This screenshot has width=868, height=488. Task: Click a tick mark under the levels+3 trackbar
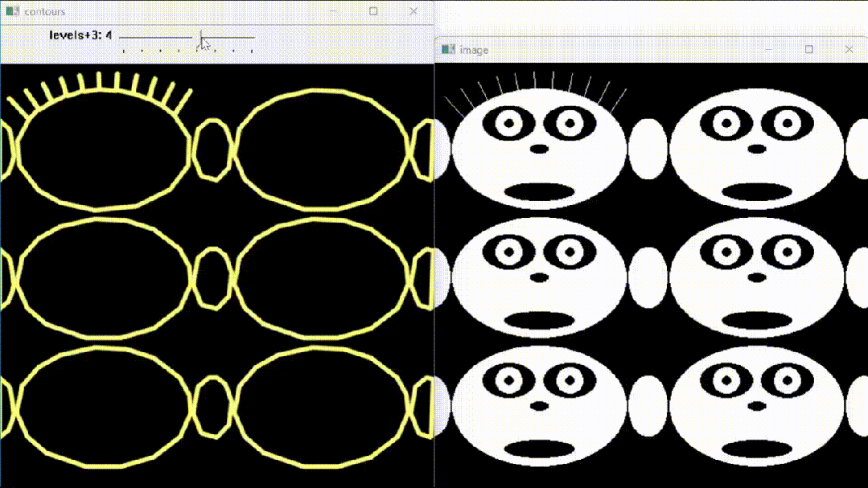[x=161, y=48]
